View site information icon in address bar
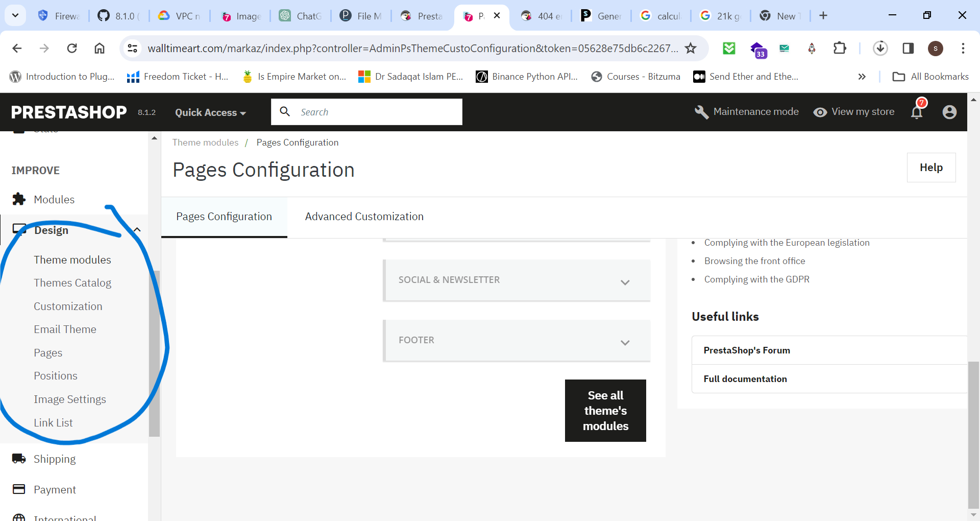Screen dimensions: 980x521 [x=133, y=48]
